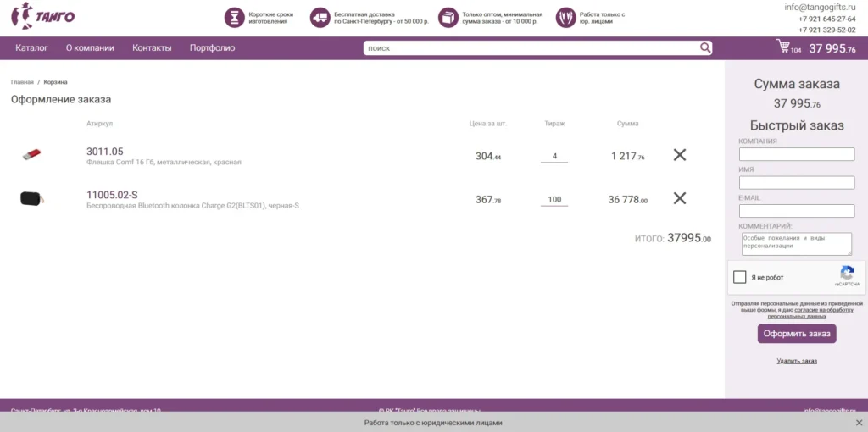The image size is (868, 432).
Task: Click the "Тираж" column header
Action: click(554, 124)
